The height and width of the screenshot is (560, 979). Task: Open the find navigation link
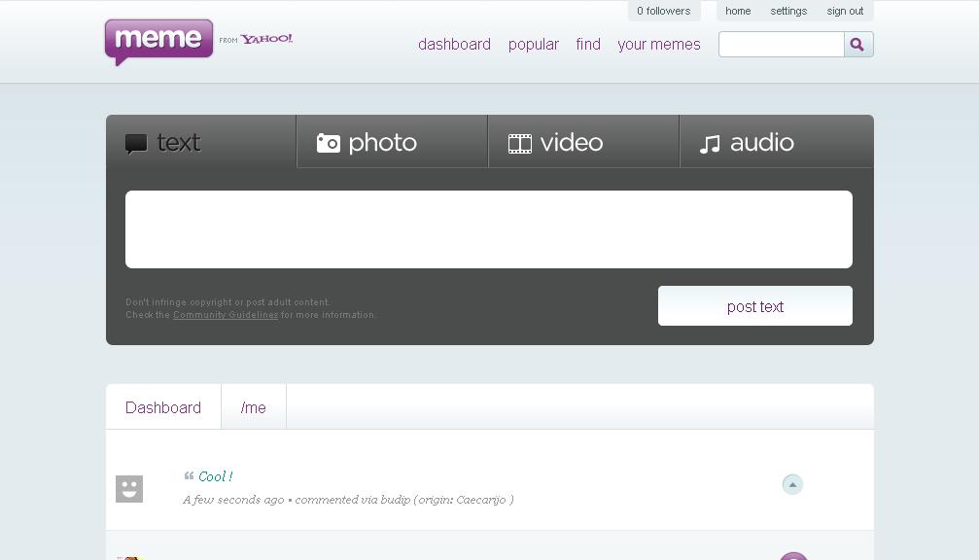pyautogui.click(x=588, y=45)
